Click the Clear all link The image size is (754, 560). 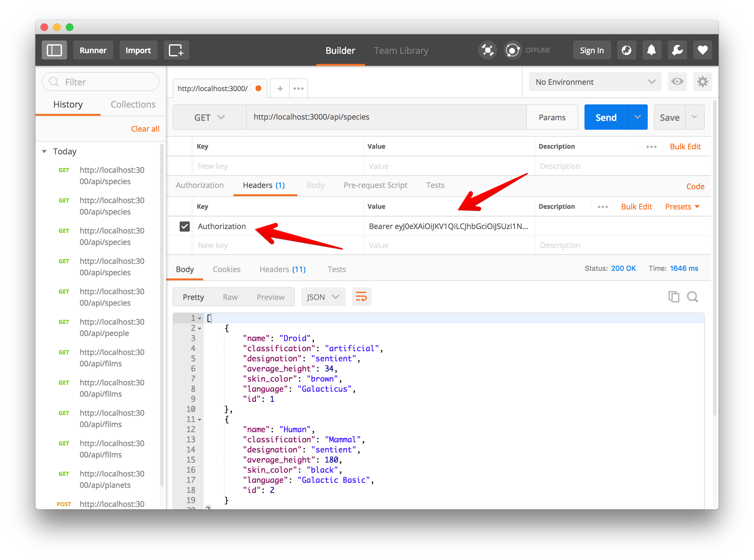tap(145, 129)
